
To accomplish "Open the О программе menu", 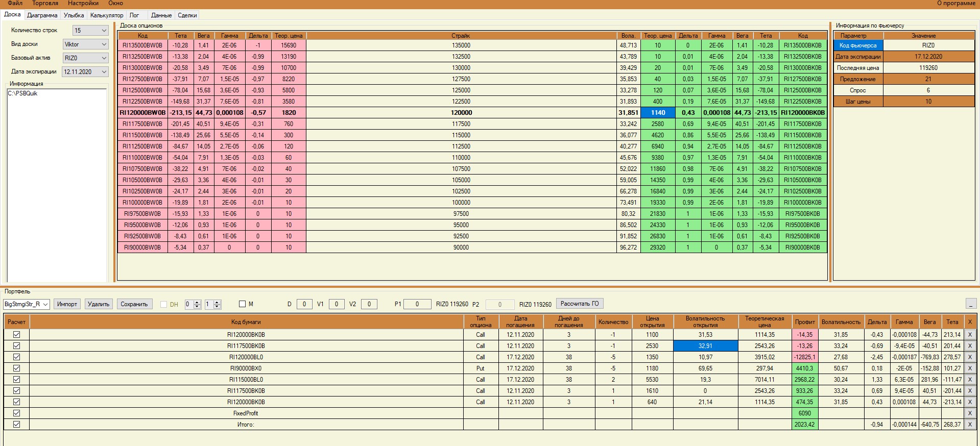I will pyautogui.click(x=956, y=4).
